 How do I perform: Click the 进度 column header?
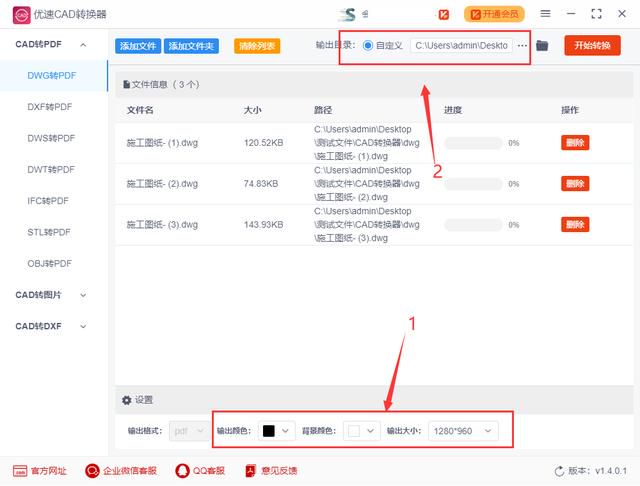(453, 110)
